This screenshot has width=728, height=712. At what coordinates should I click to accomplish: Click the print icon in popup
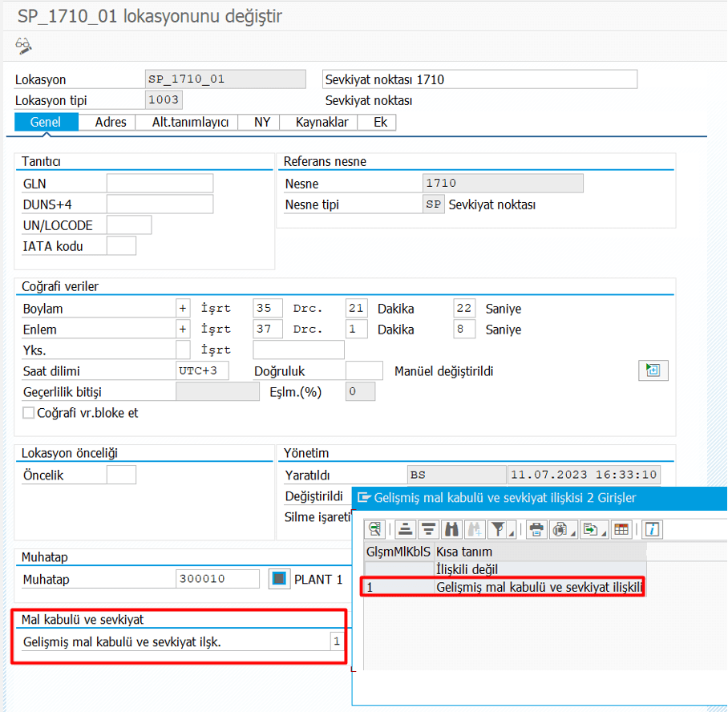(x=536, y=529)
